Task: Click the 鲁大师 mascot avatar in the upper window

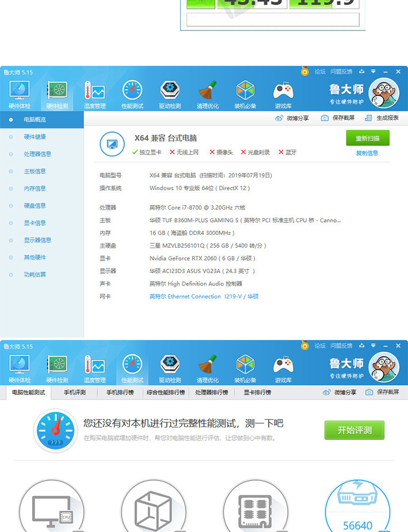Action: tap(384, 92)
